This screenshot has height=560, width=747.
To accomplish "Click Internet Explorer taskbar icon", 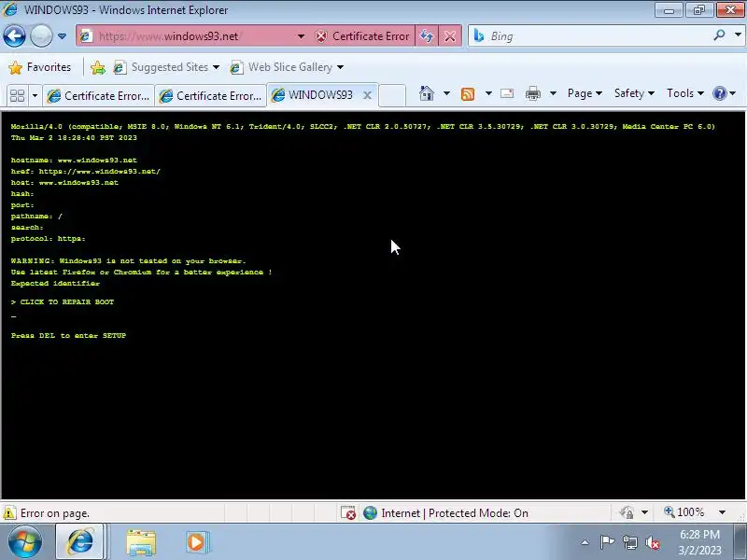I will coord(80,542).
